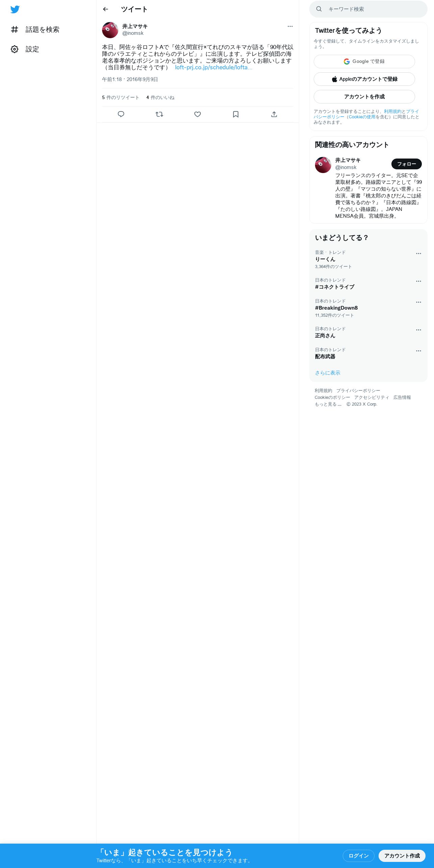This screenshot has width=434, height=868.
Task: Open more options for りーくん trend
Action: (418, 254)
